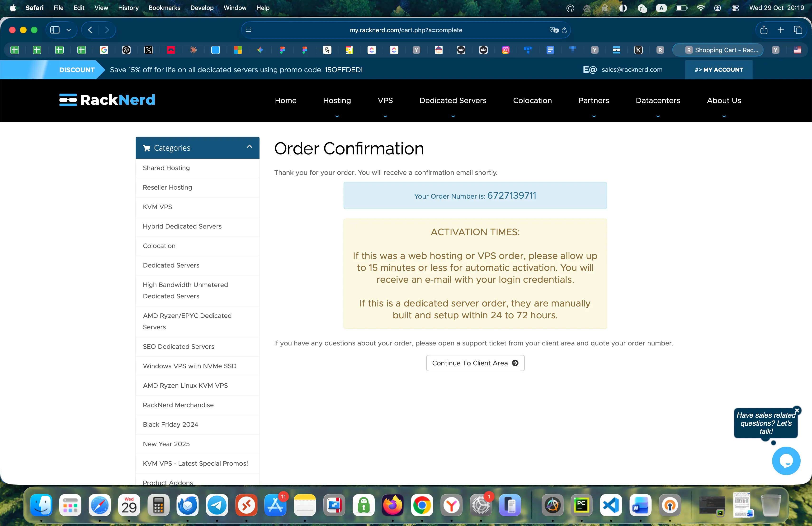
Task: Open the Apple menu
Action: (13, 8)
